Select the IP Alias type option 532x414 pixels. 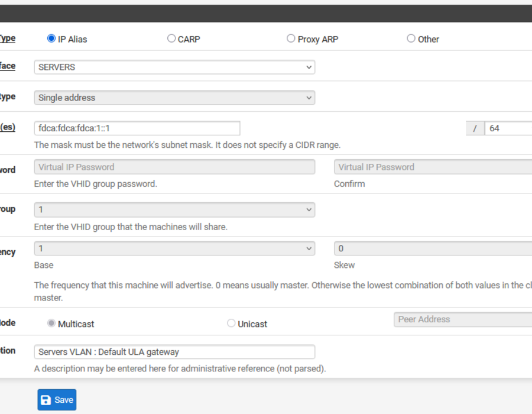click(x=51, y=38)
